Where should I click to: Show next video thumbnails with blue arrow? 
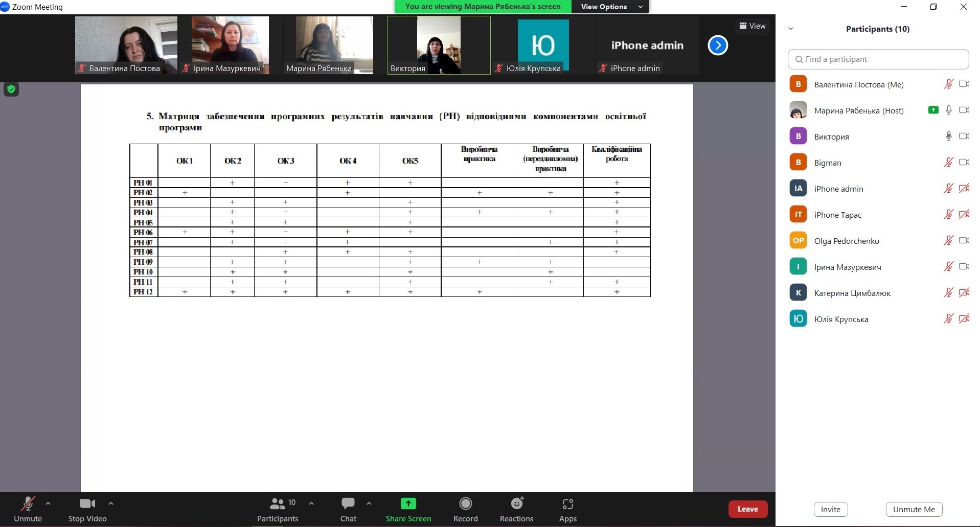coord(718,45)
